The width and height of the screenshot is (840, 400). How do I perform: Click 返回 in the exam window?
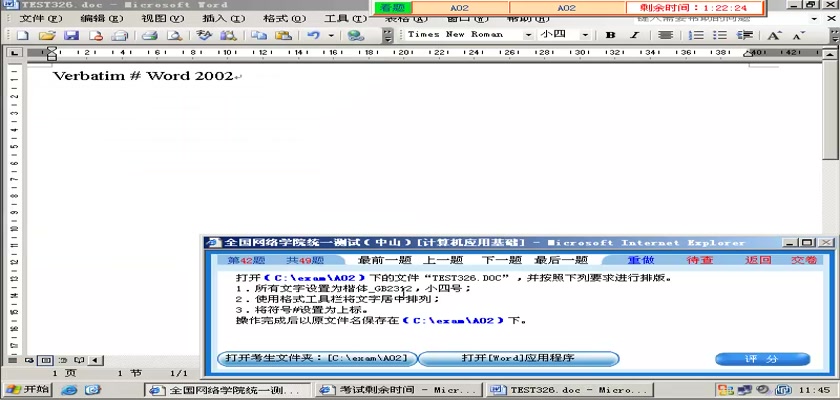tap(758, 260)
